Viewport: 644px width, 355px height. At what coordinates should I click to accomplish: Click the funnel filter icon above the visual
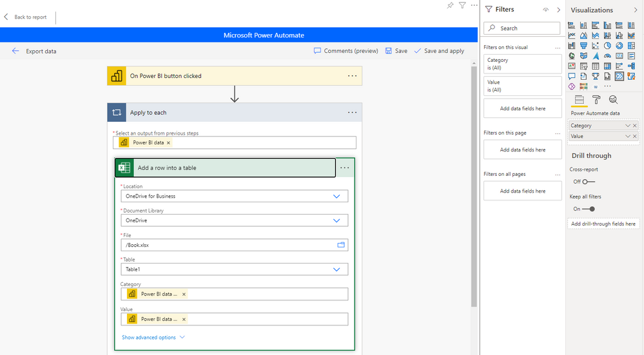click(x=462, y=5)
